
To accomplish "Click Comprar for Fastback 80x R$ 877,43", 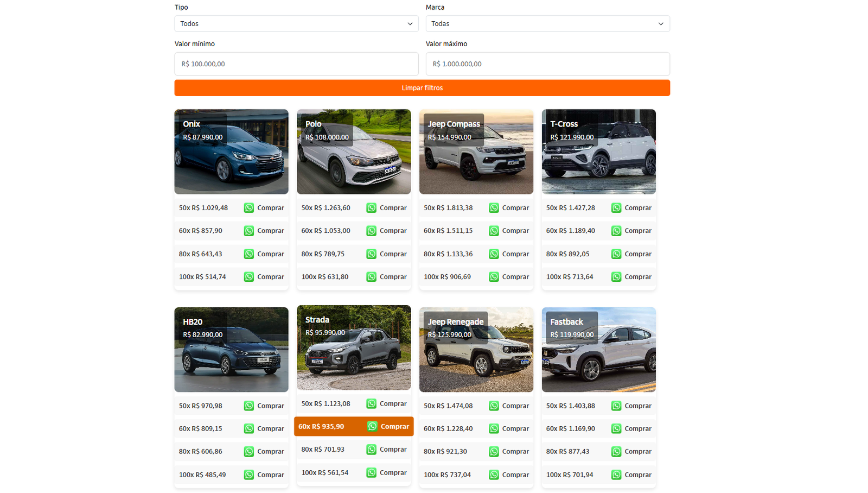I will (x=638, y=452).
